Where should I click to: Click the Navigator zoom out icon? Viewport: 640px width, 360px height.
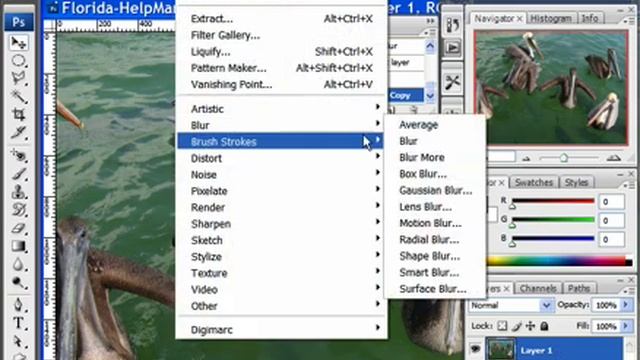(x=526, y=158)
